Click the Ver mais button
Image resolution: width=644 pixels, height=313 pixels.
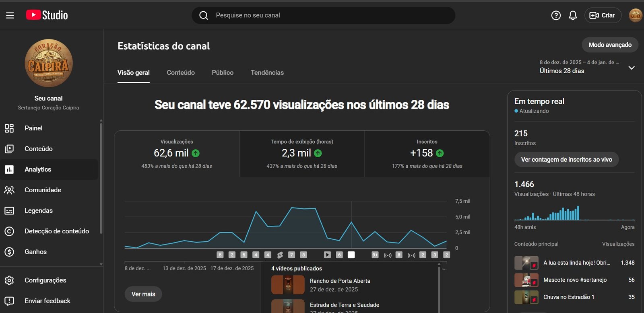pos(143,294)
